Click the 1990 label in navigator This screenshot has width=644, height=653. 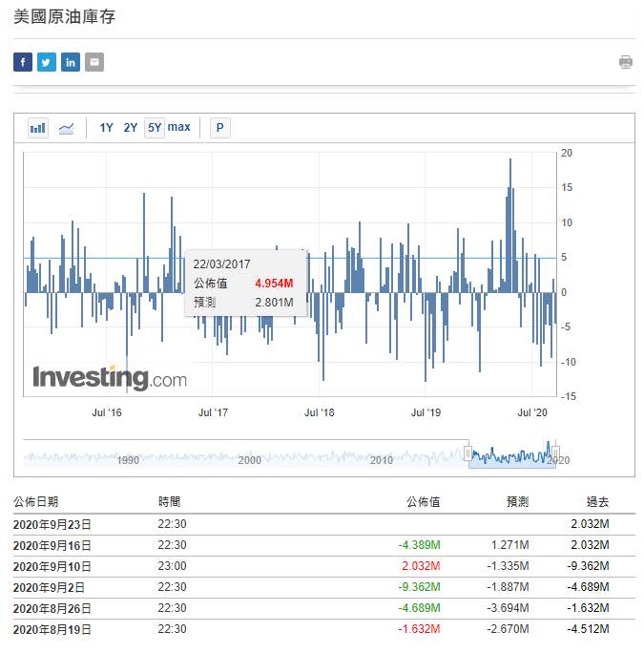pos(128,460)
